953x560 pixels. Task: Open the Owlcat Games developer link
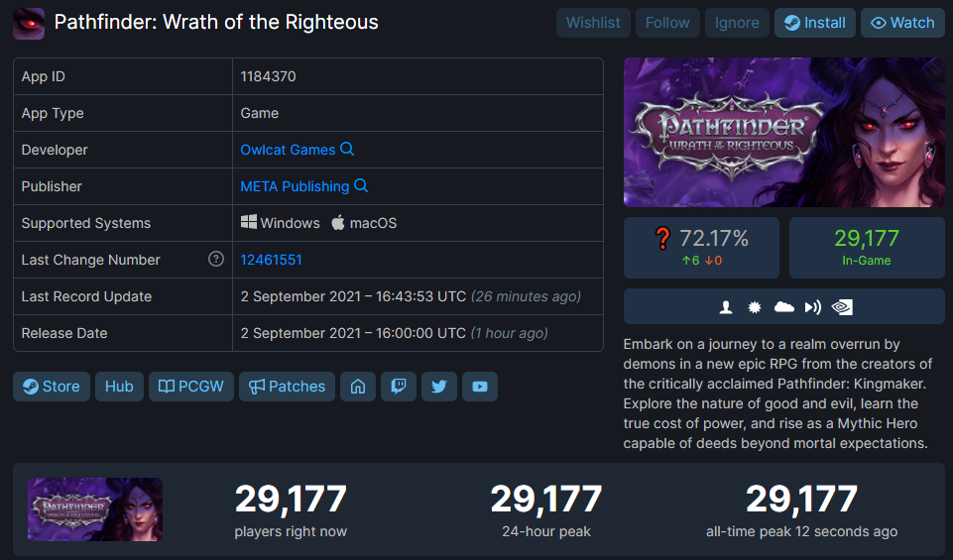point(288,150)
